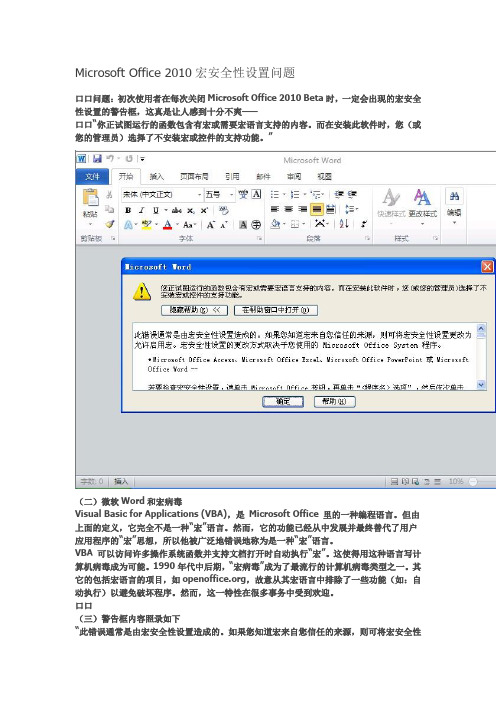The height and width of the screenshot is (702, 496).
Task: Click the Multilevel List icon
Action: [316, 194]
